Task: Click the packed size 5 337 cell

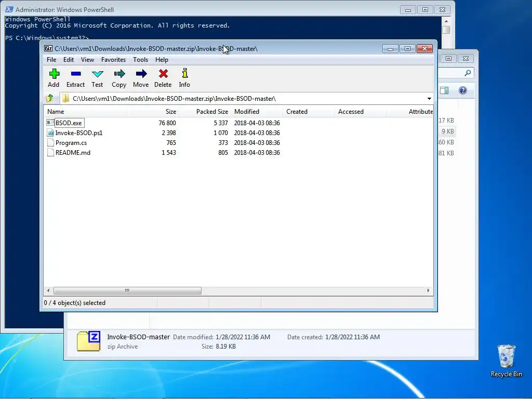Action: click(220, 123)
